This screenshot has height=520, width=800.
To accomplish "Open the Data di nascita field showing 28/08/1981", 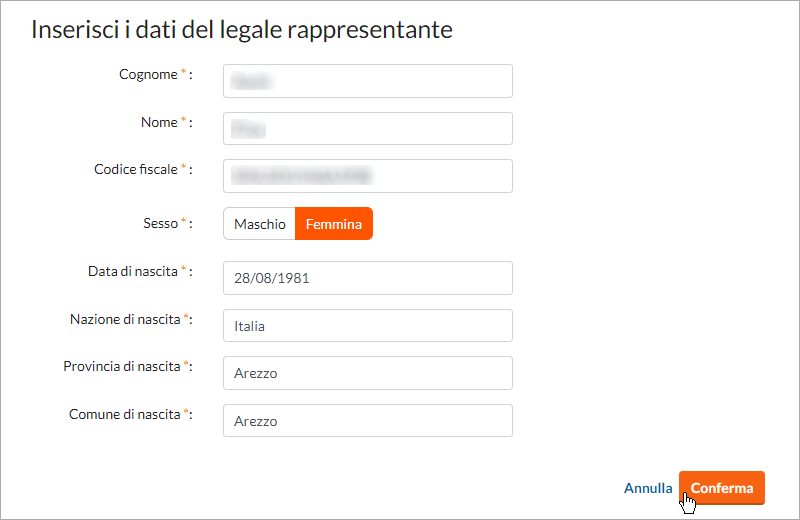I will pos(368,278).
